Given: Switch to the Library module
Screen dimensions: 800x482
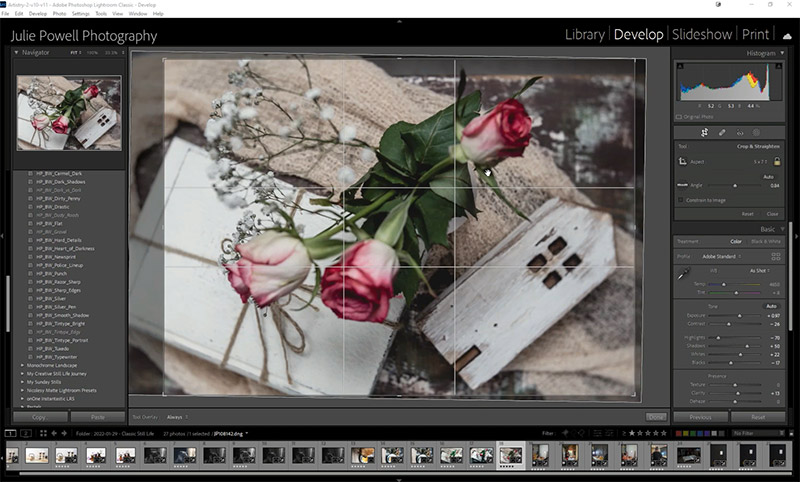Looking at the screenshot, I should 585,35.
